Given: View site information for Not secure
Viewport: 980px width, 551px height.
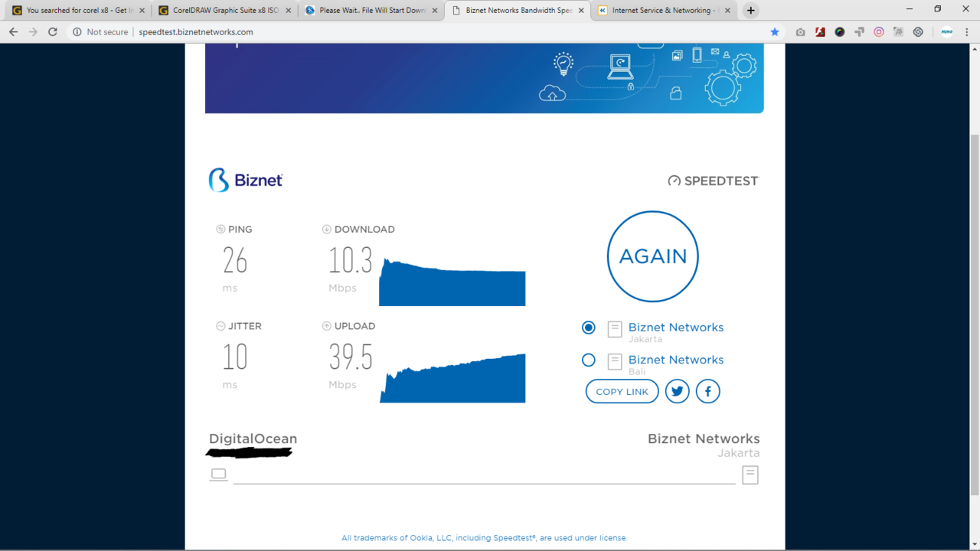Looking at the screenshot, I should coord(100,32).
